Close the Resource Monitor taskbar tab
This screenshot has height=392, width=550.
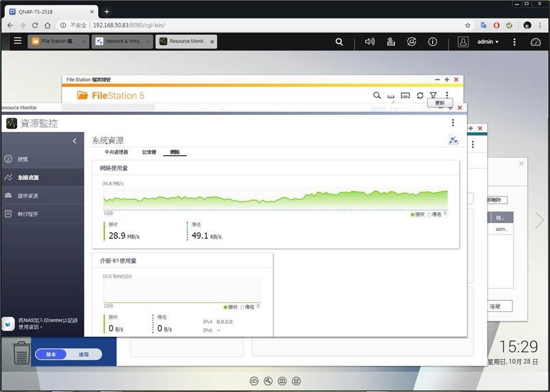tap(212, 42)
